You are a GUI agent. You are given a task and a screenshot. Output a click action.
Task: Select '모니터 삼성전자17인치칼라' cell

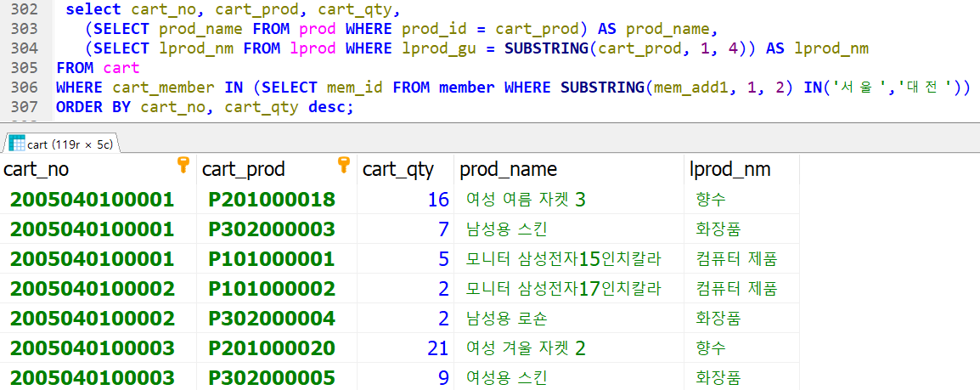tap(569, 288)
